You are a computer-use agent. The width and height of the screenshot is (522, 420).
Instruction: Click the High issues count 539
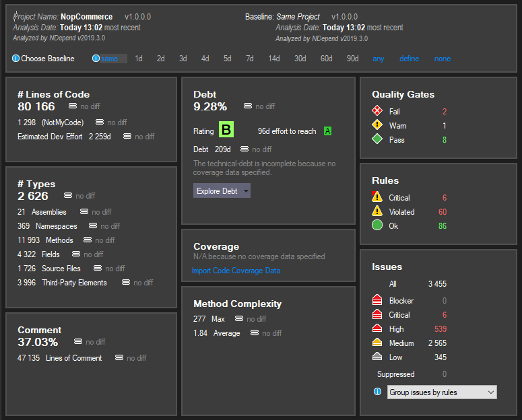[x=441, y=329]
